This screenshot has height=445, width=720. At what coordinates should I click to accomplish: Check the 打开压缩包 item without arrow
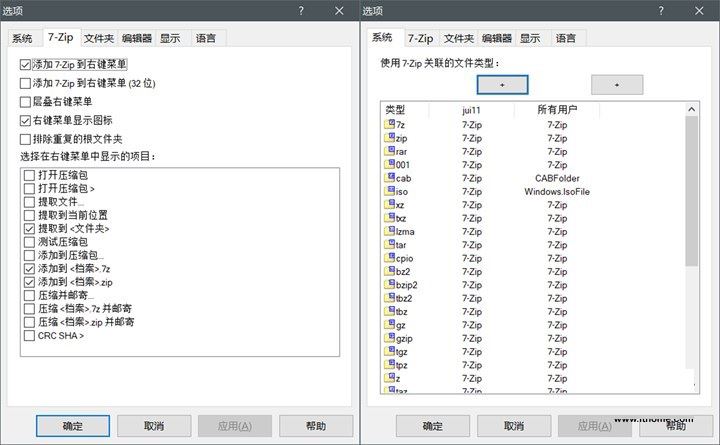coord(29,175)
